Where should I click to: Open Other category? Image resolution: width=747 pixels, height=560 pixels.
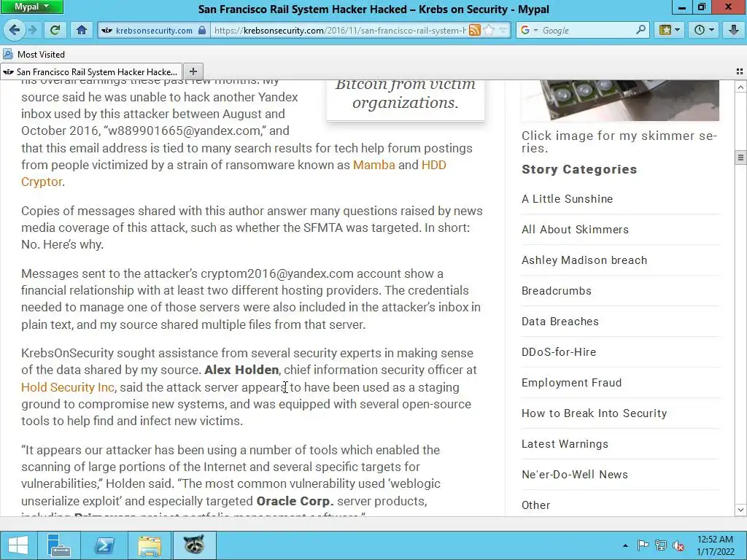[x=535, y=505]
